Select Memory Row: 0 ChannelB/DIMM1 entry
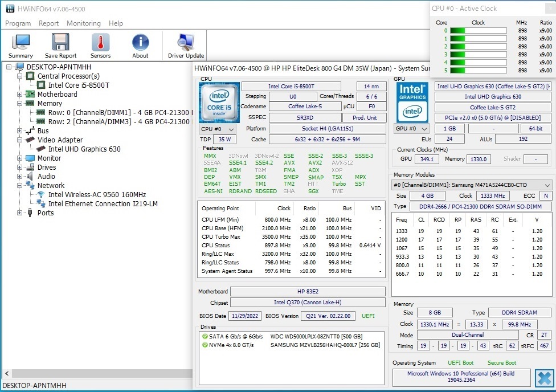556x392 pixels. 120,112
